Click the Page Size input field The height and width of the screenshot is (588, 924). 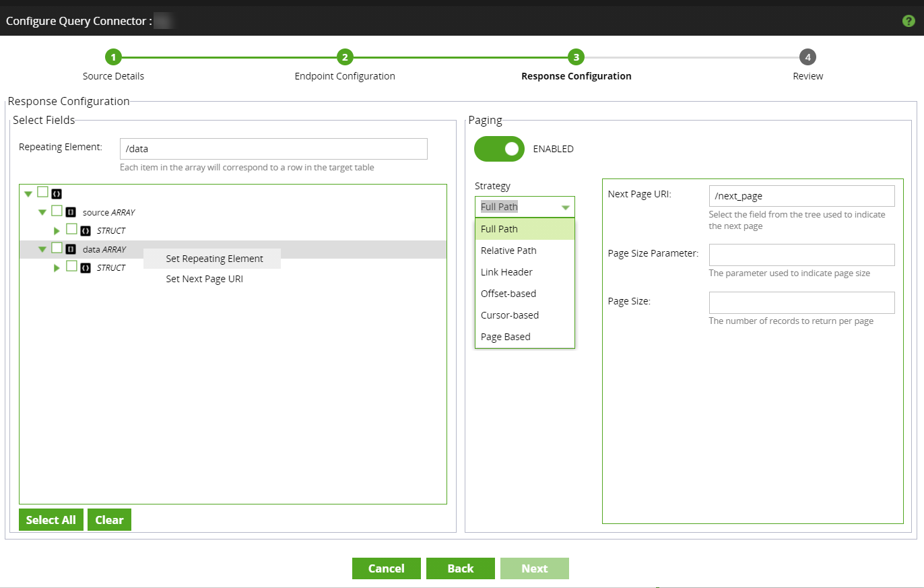coord(801,302)
